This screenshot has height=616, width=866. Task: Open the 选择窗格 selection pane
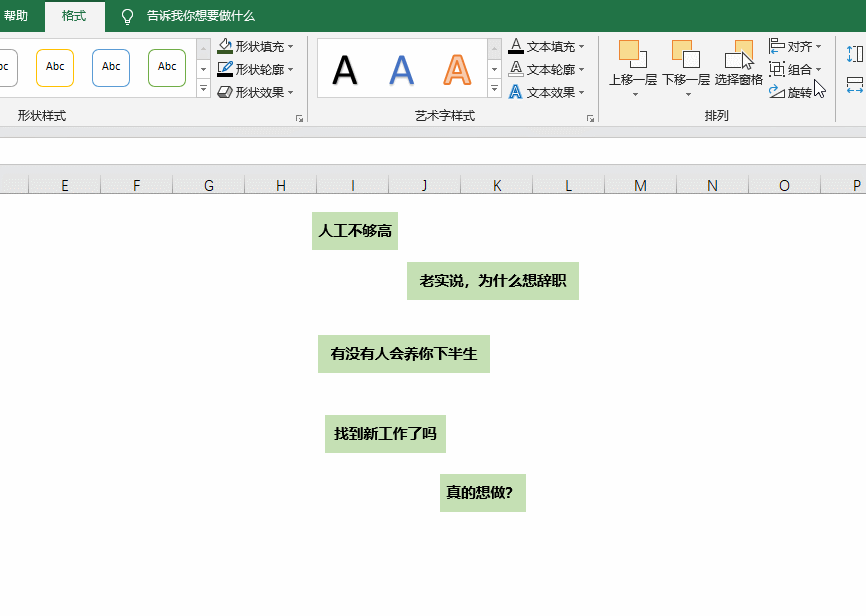tap(739, 54)
